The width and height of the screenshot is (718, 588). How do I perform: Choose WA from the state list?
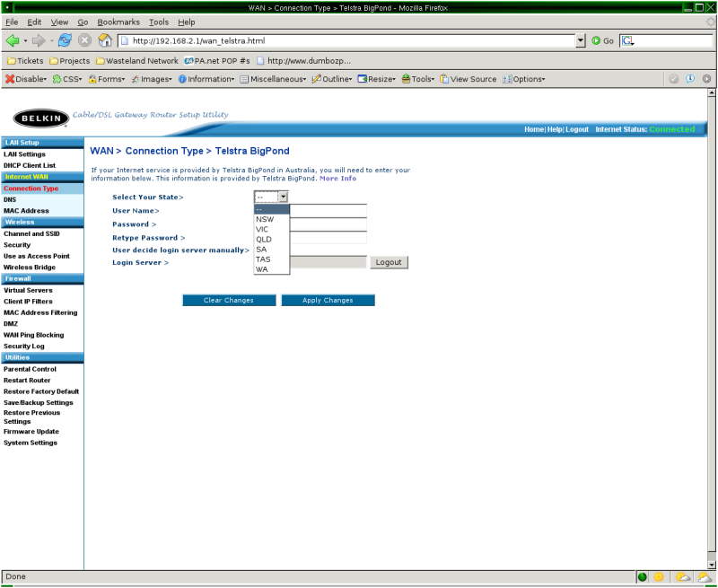272,269
